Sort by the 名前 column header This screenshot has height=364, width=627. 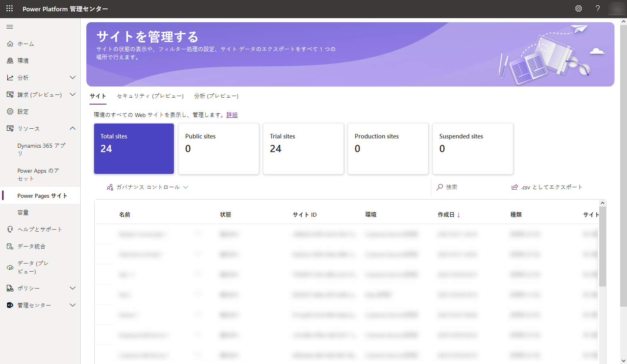click(125, 215)
